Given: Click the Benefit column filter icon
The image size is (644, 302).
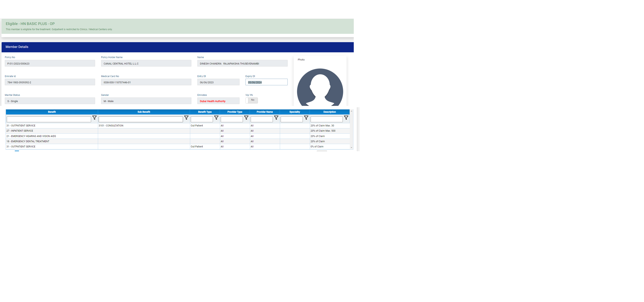Looking at the screenshot, I should pos(94,118).
